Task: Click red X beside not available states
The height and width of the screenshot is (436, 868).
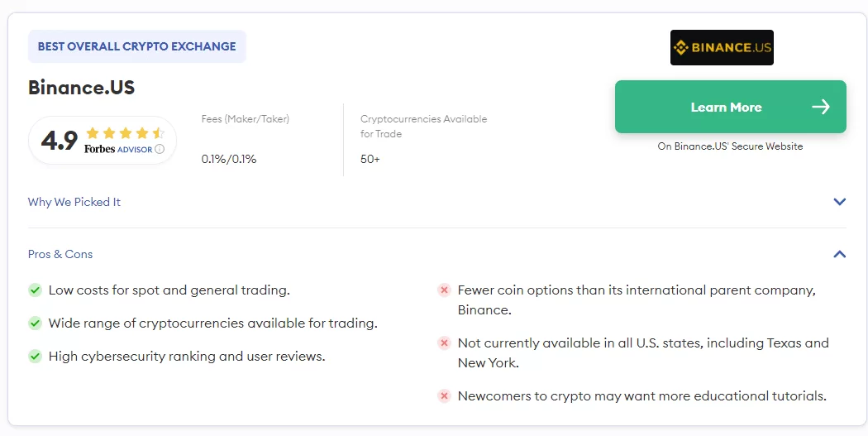Action: point(444,343)
